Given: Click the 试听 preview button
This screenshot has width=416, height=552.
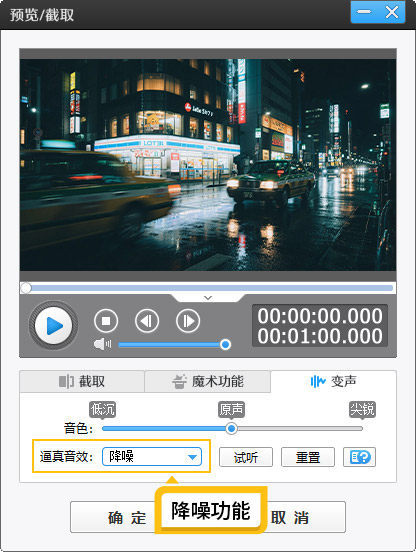Looking at the screenshot, I should pos(246,457).
